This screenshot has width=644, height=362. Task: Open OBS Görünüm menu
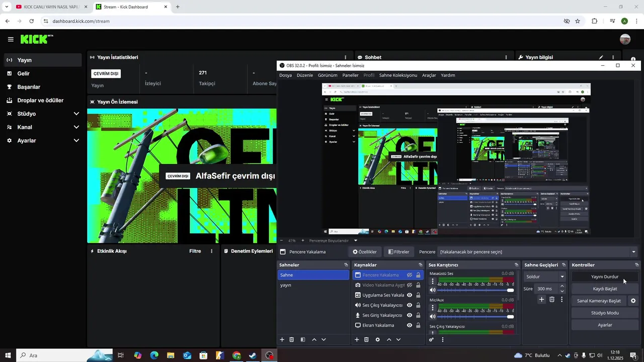pyautogui.click(x=328, y=75)
